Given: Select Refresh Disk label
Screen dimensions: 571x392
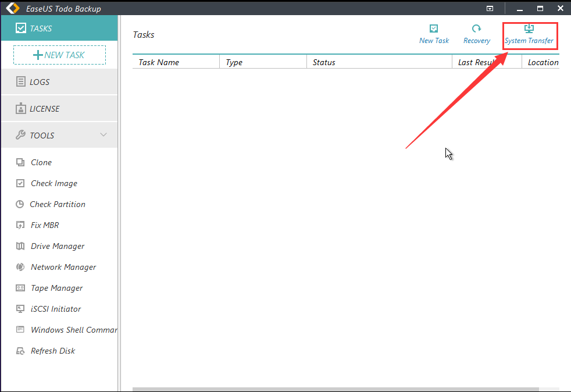Looking at the screenshot, I should coord(53,351).
